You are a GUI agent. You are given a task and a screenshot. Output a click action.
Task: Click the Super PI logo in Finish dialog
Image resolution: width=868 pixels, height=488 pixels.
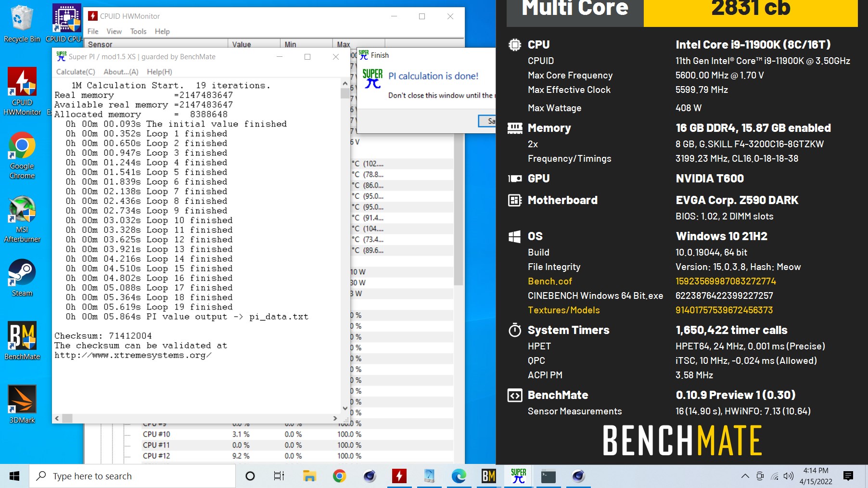(x=372, y=78)
